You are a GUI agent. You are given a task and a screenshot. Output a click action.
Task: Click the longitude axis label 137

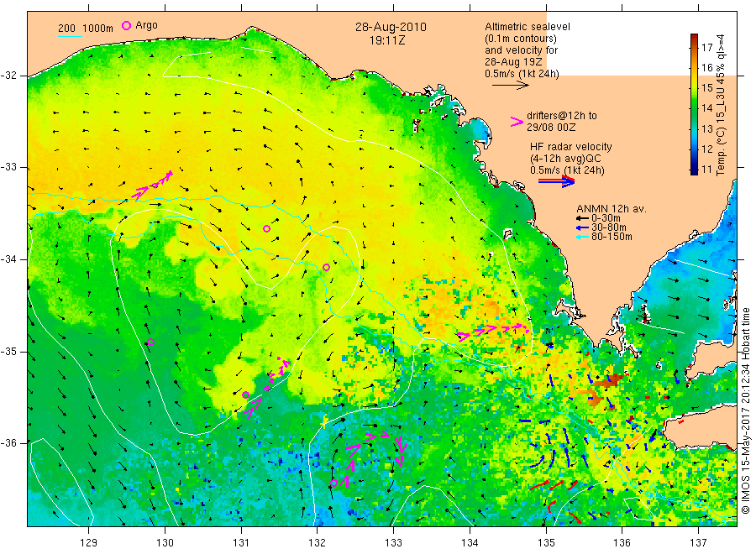point(698,543)
